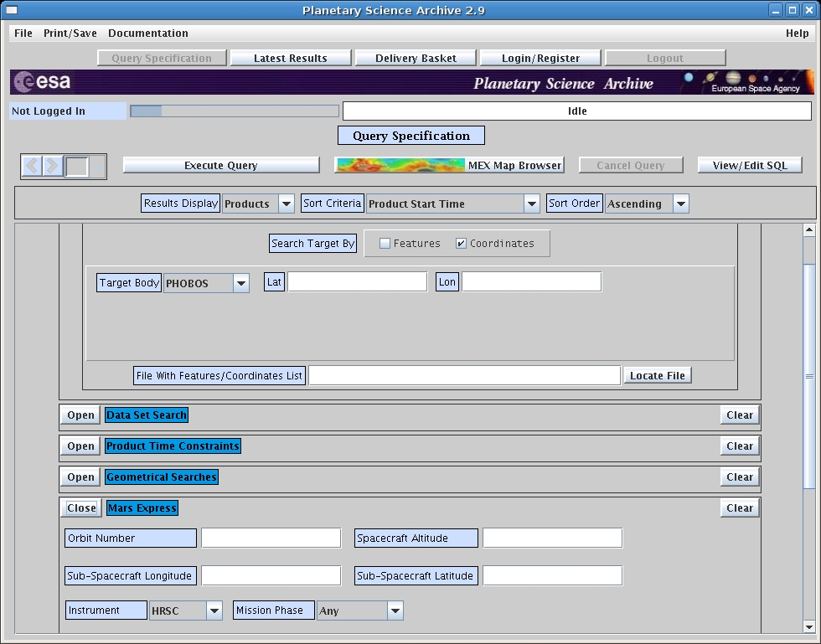821x644 pixels.
Task: Open the Instrument HRSC dropdown
Action: click(x=214, y=611)
